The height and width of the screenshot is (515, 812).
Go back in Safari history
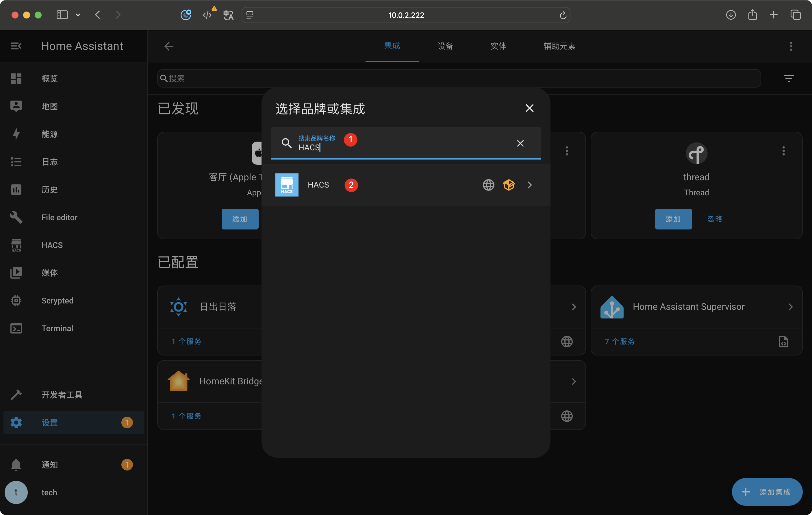click(97, 15)
